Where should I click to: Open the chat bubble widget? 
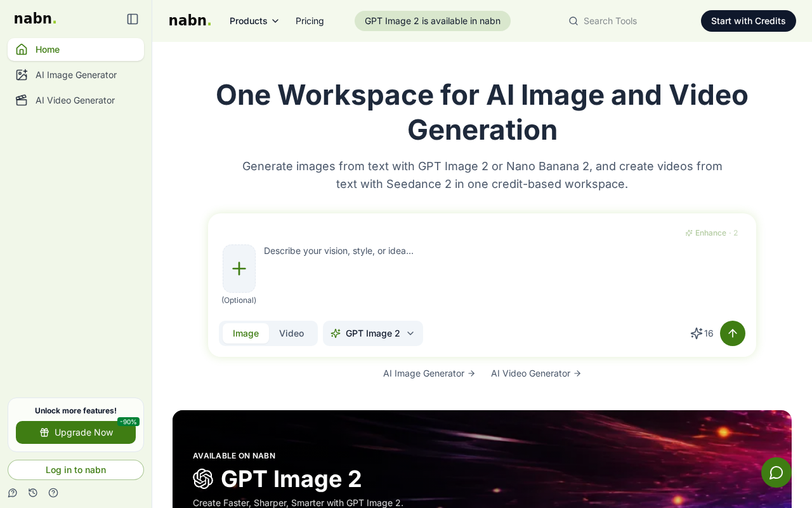coord(776,472)
